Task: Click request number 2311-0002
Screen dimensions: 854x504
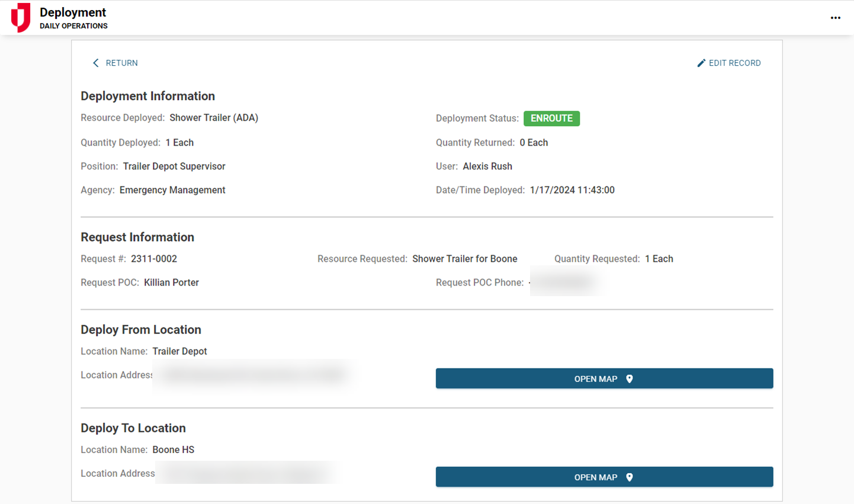Action: click(x=154, y=259)
